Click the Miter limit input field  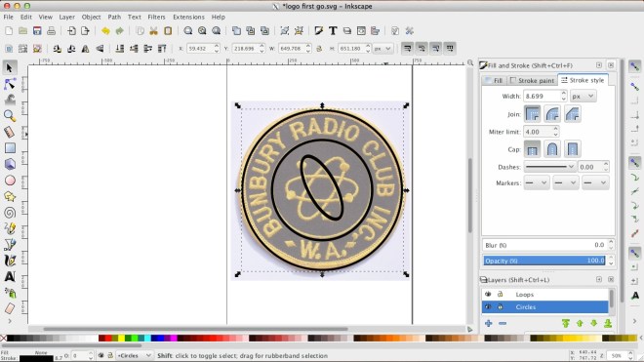coord(538,132)
